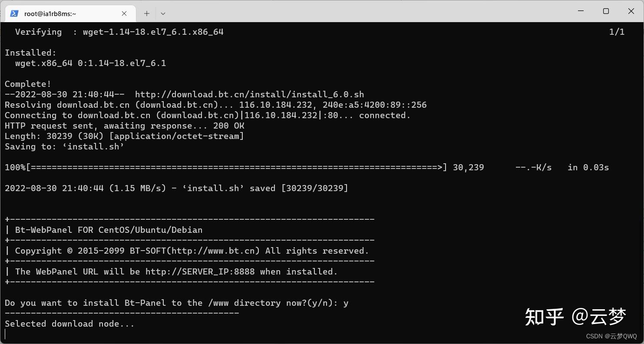Click the 'install.sh' saved status line
Viewport: 644px width, 344px height.
click(176, 188)
